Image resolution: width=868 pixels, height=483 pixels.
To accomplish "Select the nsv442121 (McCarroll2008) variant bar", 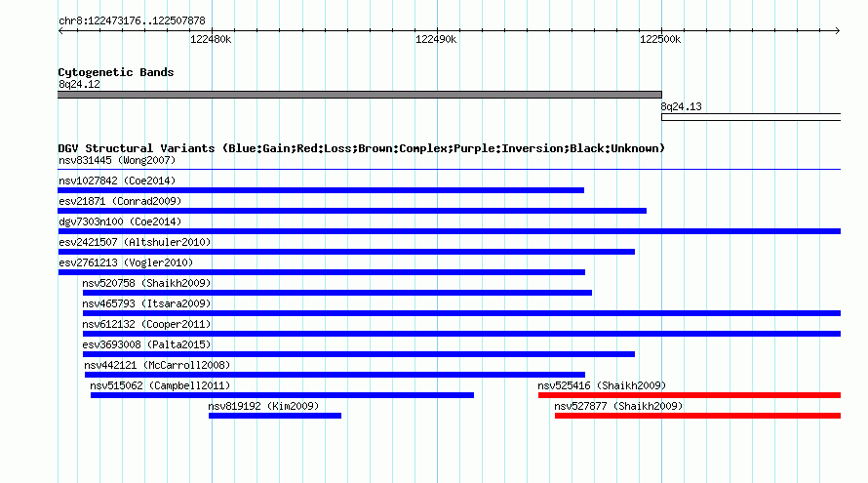I will pos(335,375).
